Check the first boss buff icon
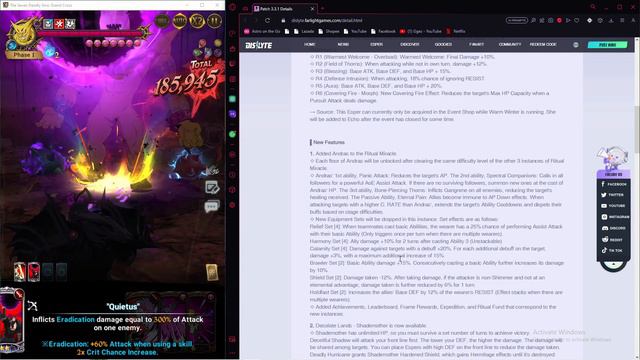The image size is (640, 360). tap(48, 24)
